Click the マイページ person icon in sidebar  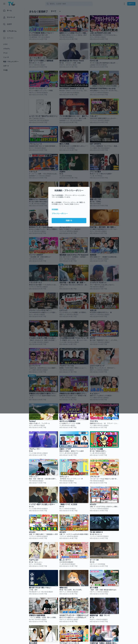[x=4, y=17]
